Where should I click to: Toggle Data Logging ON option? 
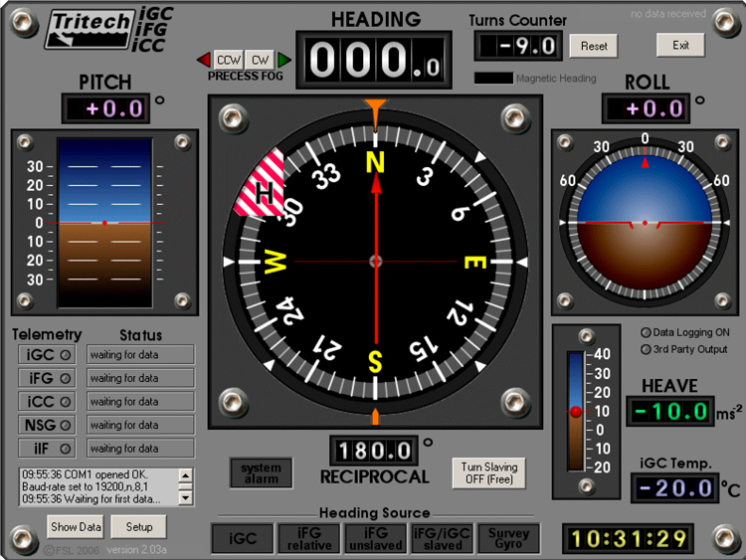point(646,333)
